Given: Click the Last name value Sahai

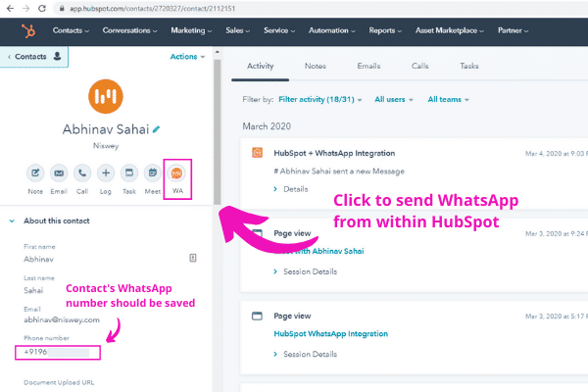Looking at the screenshot, I should (33, 290).
